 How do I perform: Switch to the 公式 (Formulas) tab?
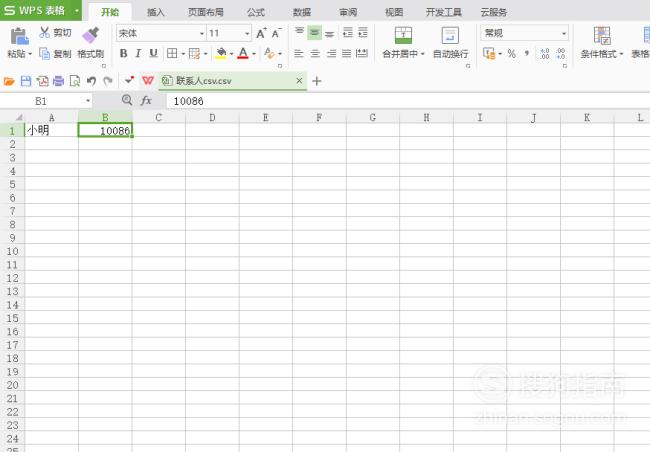coord(256,12)
